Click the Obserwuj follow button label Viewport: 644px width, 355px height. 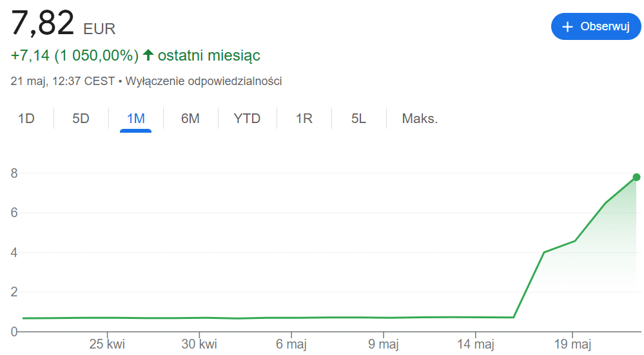pyautogui.click(x=604, y=27)
